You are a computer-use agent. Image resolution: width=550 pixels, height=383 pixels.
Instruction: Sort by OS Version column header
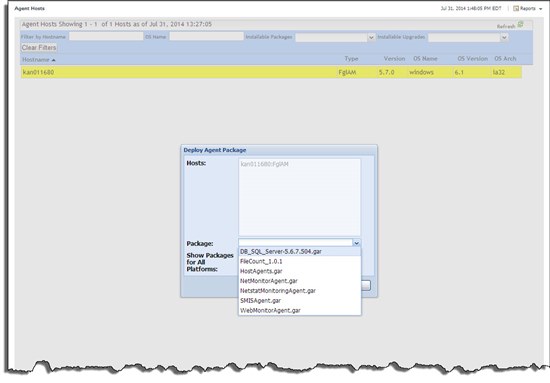472,59
